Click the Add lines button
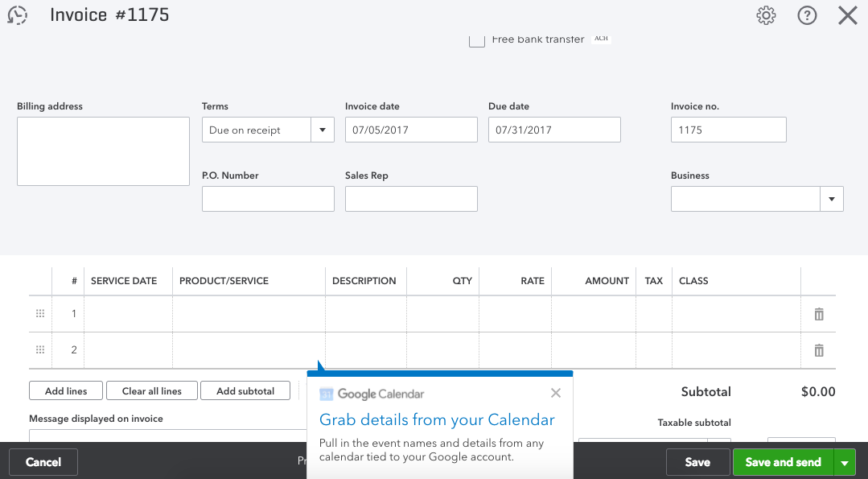Screen dimensions: 868x479 [x=66, y=390]
